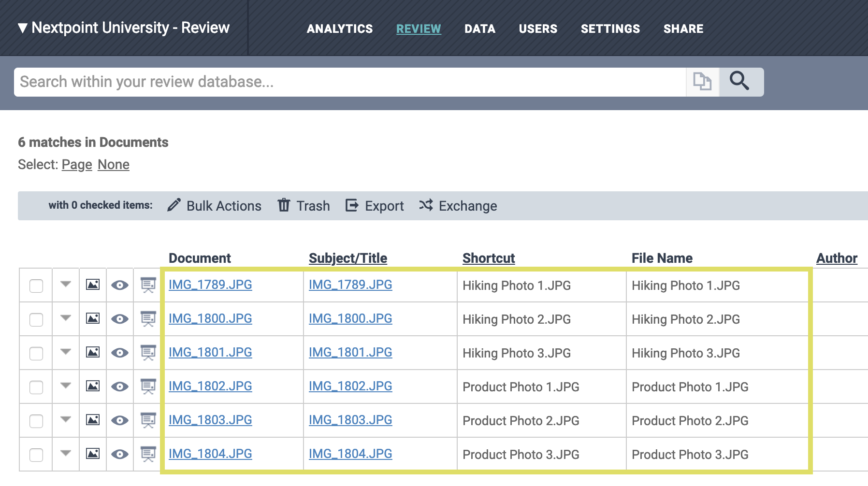Open image icon for IMG_1804.JPG row

(93, 454)
